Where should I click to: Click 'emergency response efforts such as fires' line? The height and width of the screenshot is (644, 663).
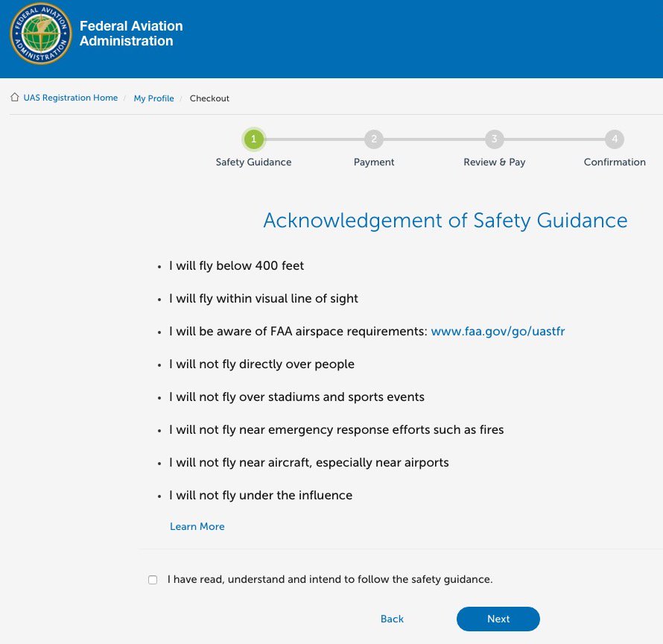pos(336,429)
